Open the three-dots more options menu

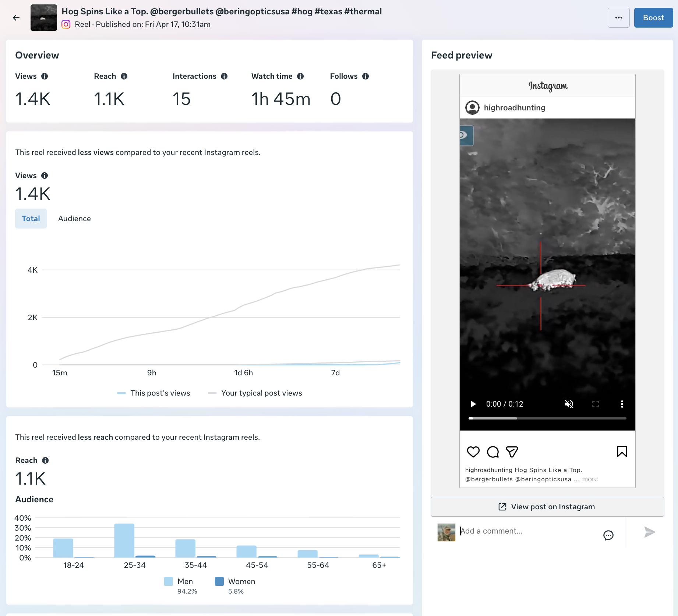point(619,18)
